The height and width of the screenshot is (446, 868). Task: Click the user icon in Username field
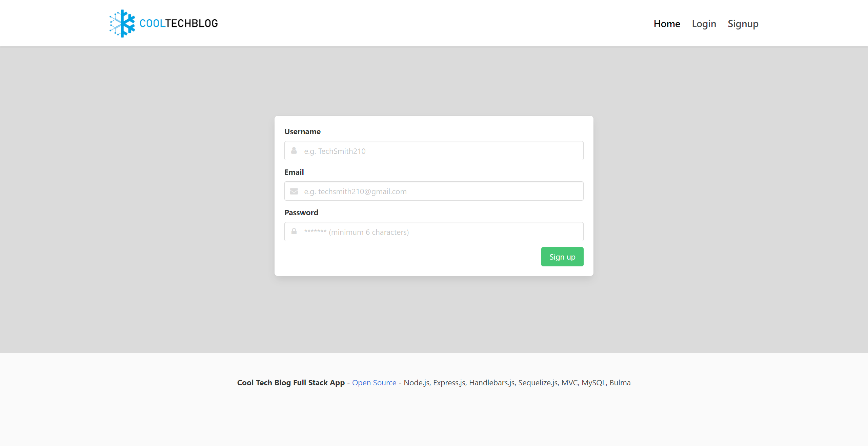(294, 151)
